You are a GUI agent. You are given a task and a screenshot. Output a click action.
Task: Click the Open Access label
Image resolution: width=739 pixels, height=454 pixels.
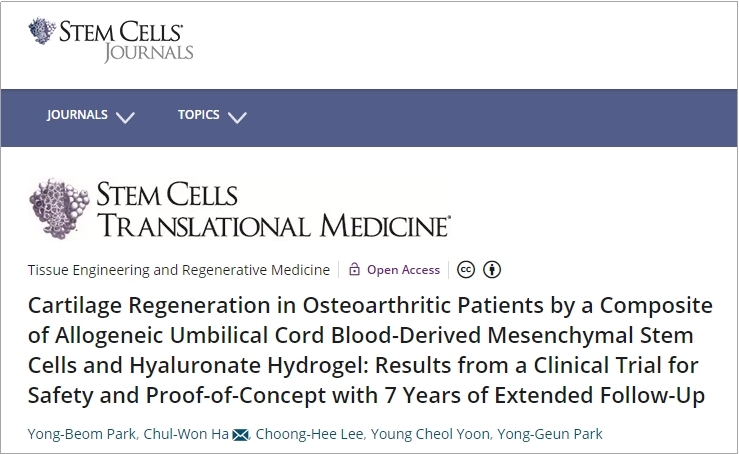pos(403,270)
